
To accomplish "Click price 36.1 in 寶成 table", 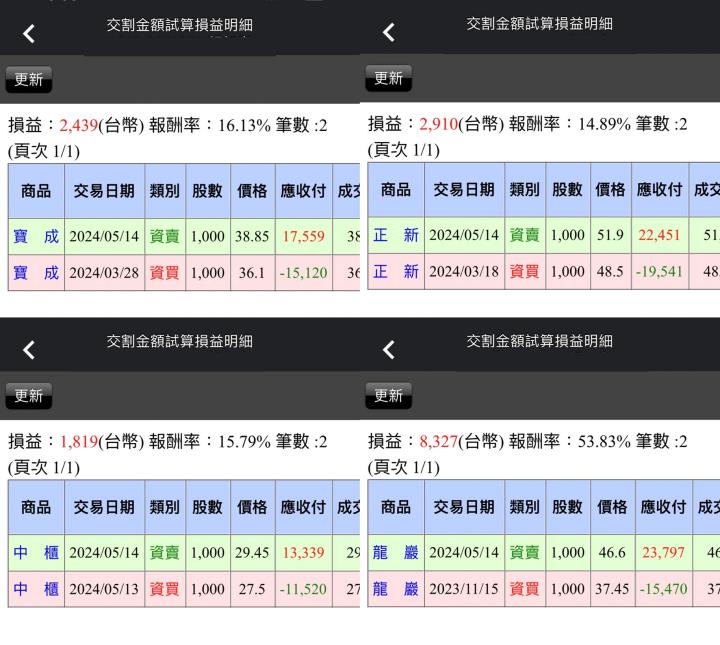I will click(x=252, y=273).
